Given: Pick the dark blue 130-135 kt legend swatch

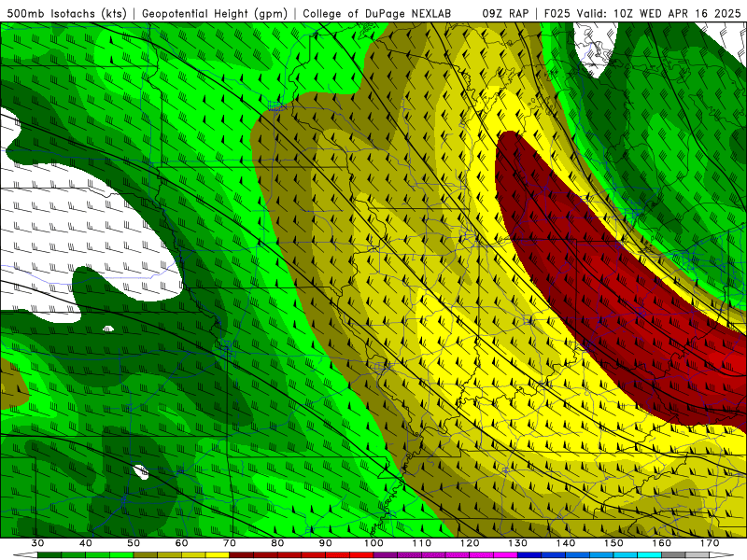Looking at the screenshot, I should pyautogui.click(x=529, y=555).
